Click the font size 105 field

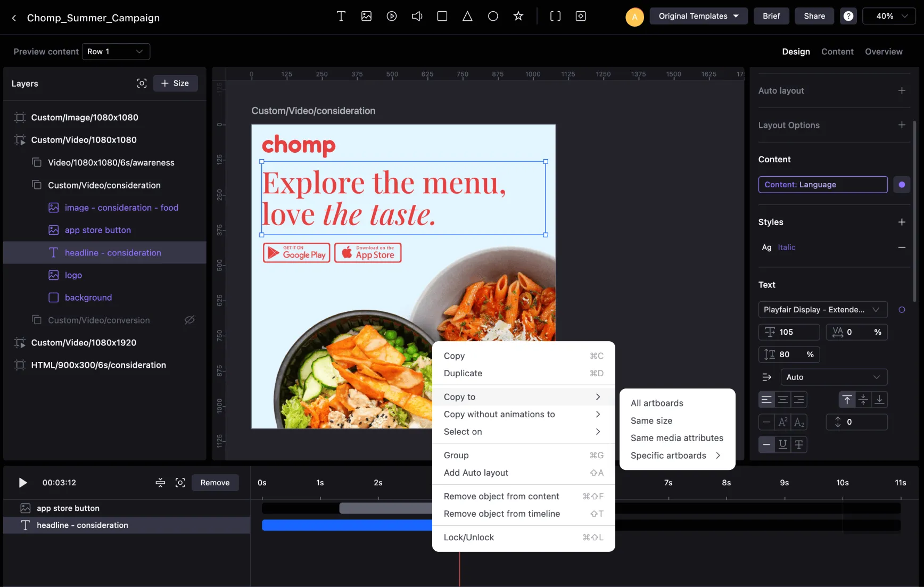pyautogui.click(x=789, y=332)
